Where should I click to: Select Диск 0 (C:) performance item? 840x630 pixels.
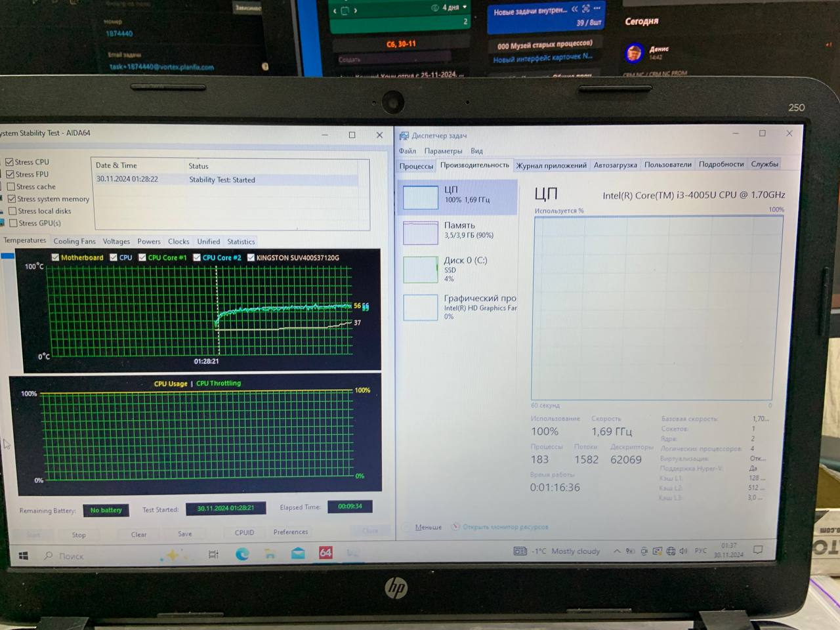click(459, 269)
